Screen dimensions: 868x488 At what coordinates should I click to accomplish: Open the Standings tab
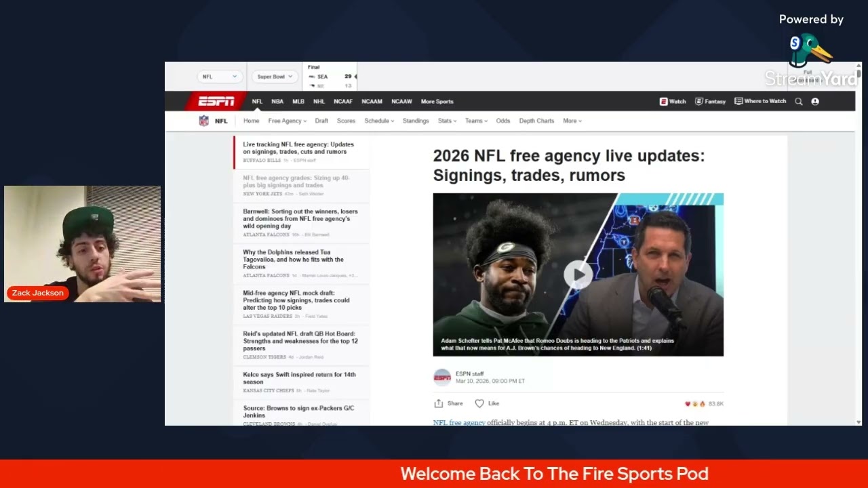[x=416, y=121]
